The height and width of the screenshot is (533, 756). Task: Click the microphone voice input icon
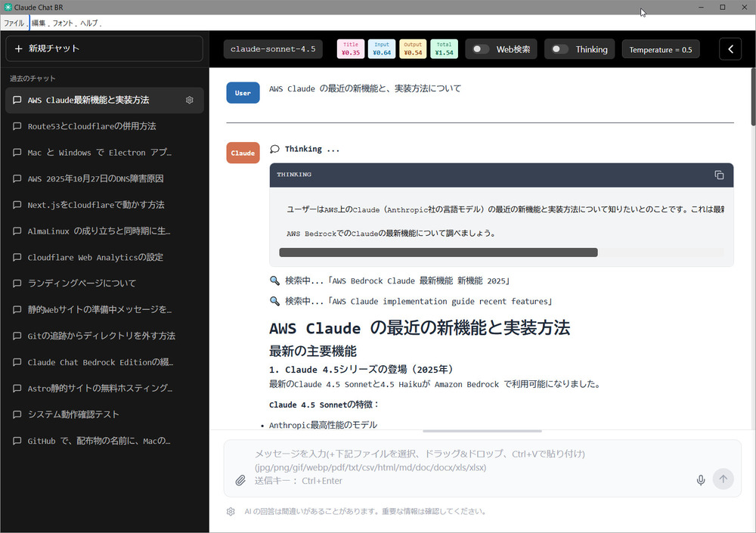(x=700, y=480)
